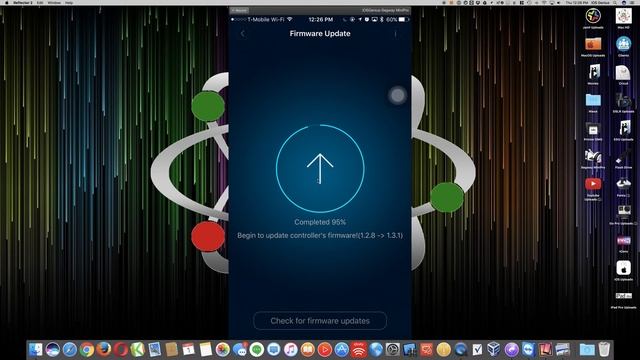This screenshot has height=360, width=640.
Task: Click the 'Firmware Update' screen title
Action: [320, 33]
